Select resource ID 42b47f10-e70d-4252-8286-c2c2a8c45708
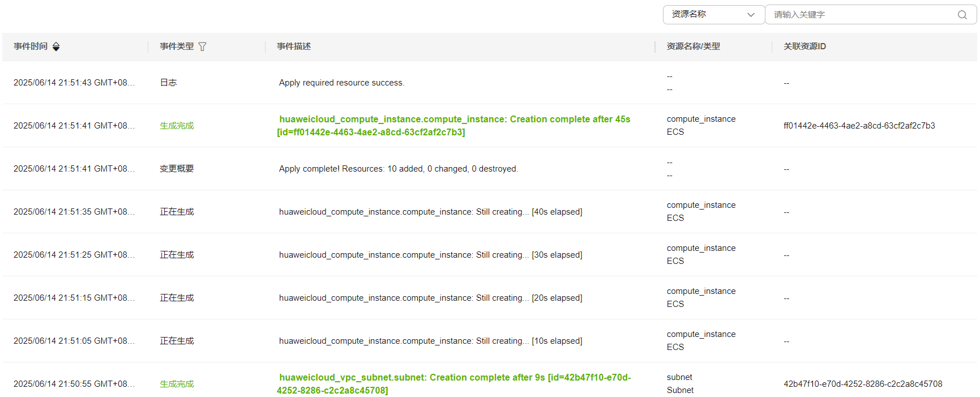 pyautogui.click(x=863, y=384)
